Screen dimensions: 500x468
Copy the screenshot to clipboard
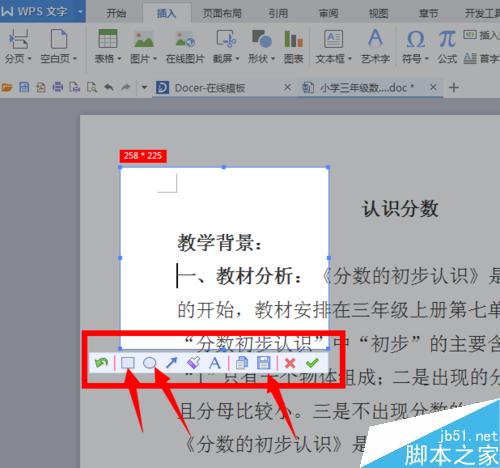tap(242, 363)
